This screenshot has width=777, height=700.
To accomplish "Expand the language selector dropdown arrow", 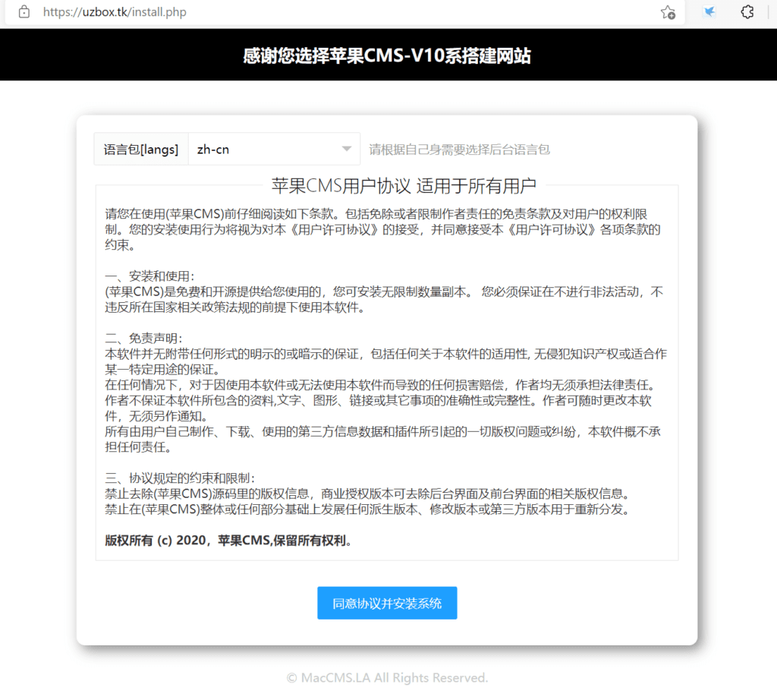I will pos(346,149).
